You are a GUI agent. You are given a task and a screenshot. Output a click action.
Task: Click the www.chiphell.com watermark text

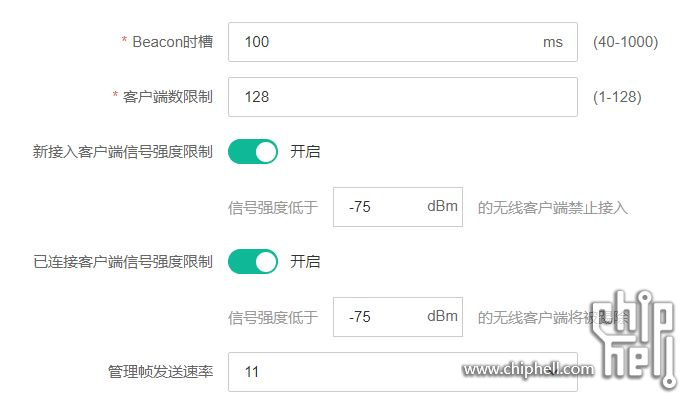pos(528,369)
